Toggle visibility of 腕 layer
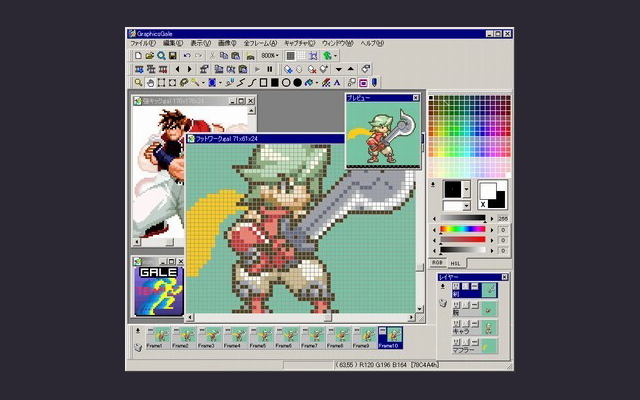 click(x=456, y=305)
